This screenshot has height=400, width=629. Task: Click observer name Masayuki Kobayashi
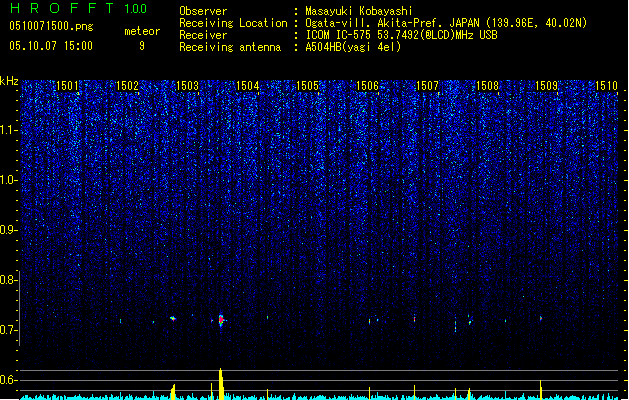(x=359, y=11)
